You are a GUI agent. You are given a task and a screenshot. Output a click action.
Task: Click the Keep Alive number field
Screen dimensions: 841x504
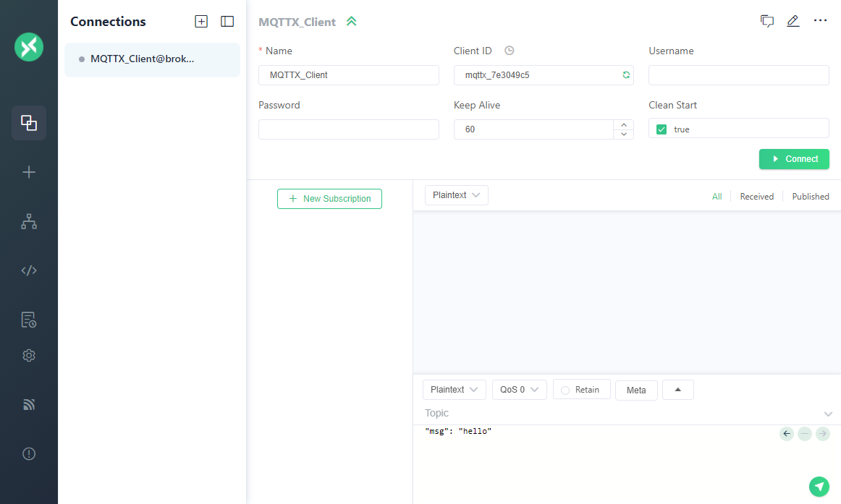tap(544, 129)
